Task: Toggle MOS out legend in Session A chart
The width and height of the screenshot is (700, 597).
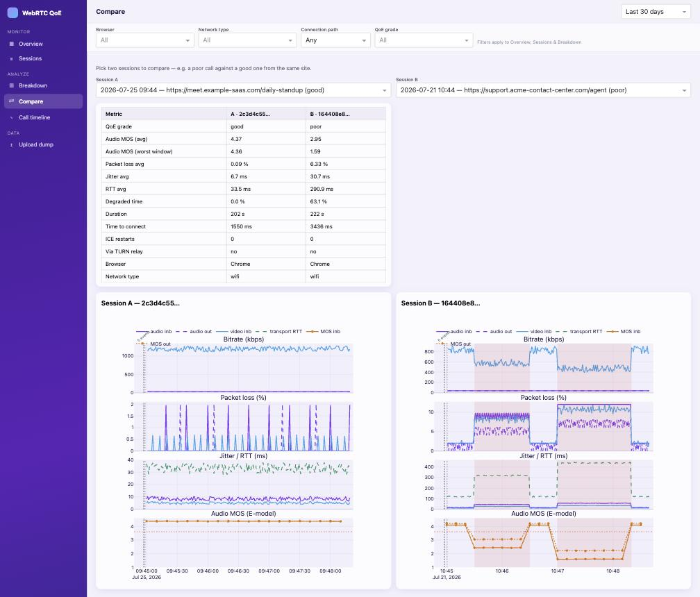Action: coord(154,344)
